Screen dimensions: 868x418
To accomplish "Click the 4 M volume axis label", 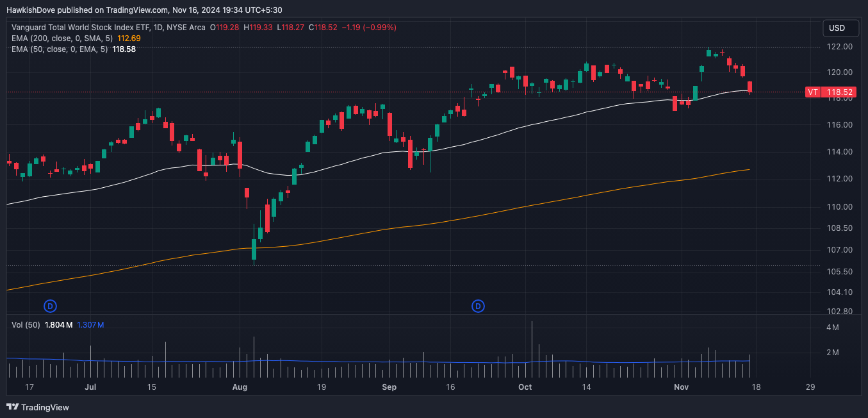I will click(833, 328).
